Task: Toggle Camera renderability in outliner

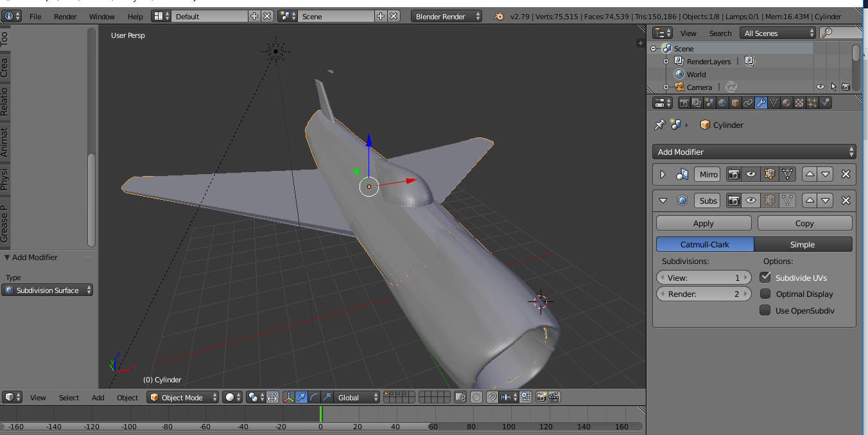Action: point(846,87)
